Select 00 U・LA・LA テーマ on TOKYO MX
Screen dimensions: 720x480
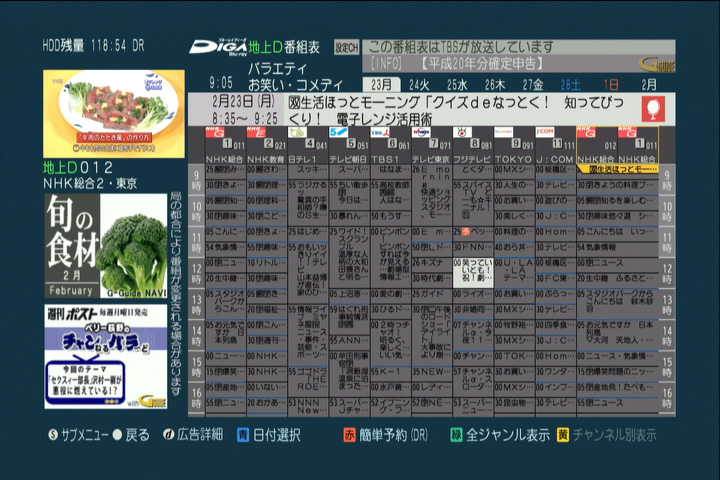(514, 271)
